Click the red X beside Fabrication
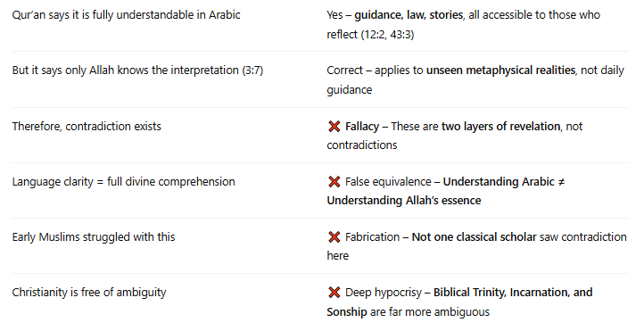Image resolution: width=644 pixels, height=331 pixels. [334, 237]
